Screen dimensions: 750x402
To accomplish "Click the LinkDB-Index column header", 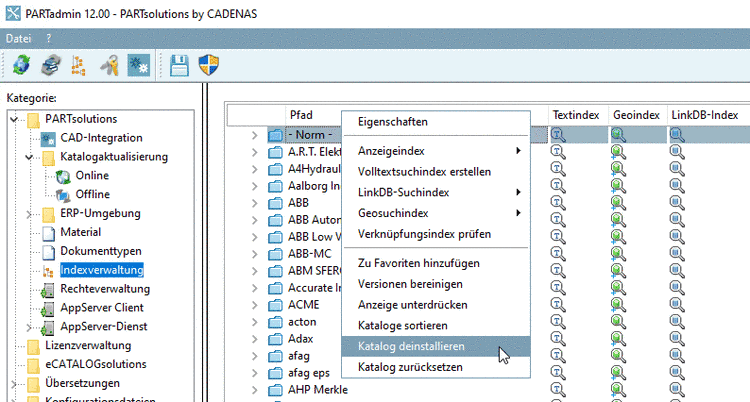I will point(705,115).
